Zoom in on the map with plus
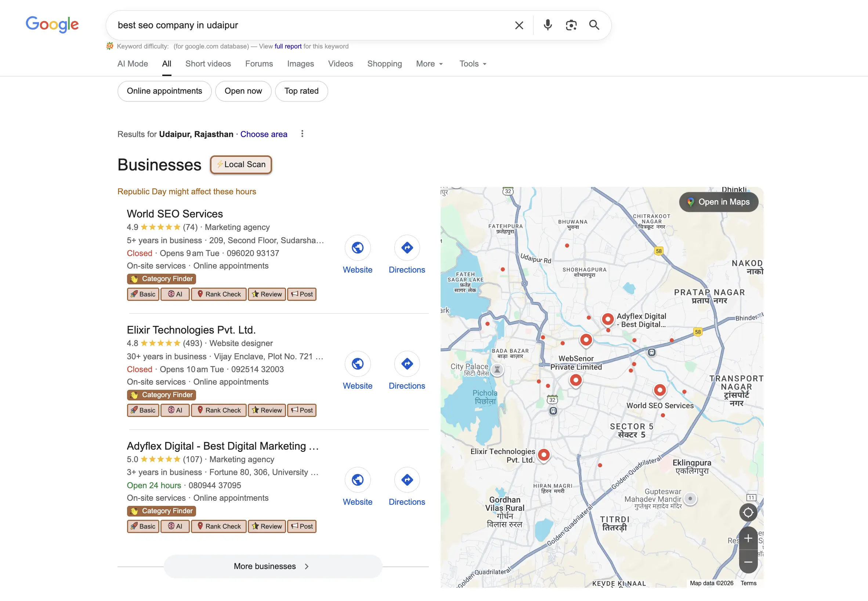 [x=748, y=539]
